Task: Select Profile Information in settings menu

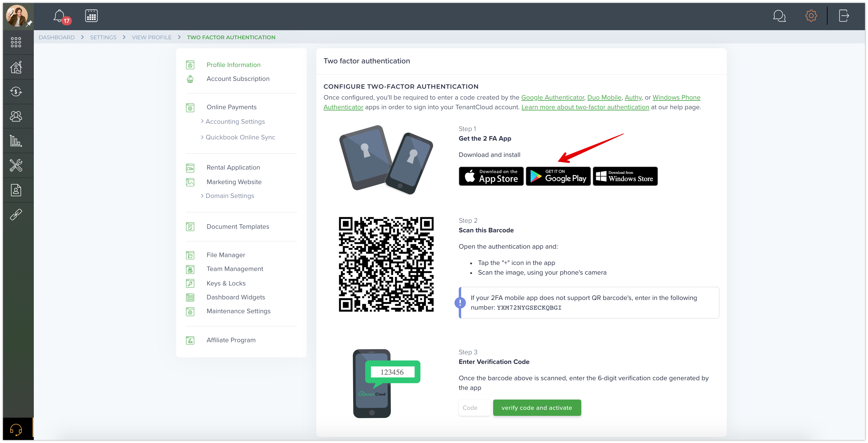Action: click(x=233, y=65)
